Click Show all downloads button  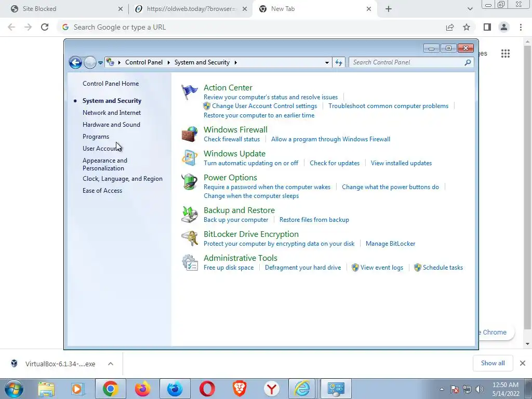pyautogui.click(x=493, y=363)
